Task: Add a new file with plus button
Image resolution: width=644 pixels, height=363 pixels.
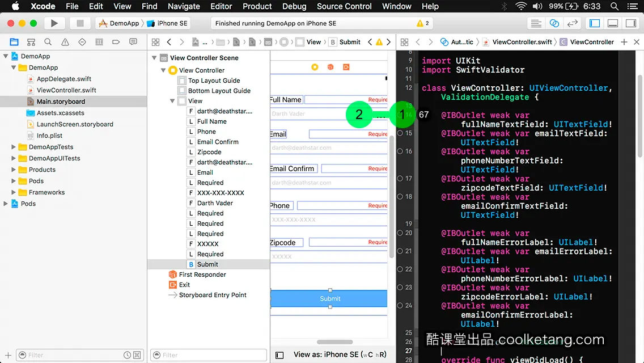Action: pos(8,355)
